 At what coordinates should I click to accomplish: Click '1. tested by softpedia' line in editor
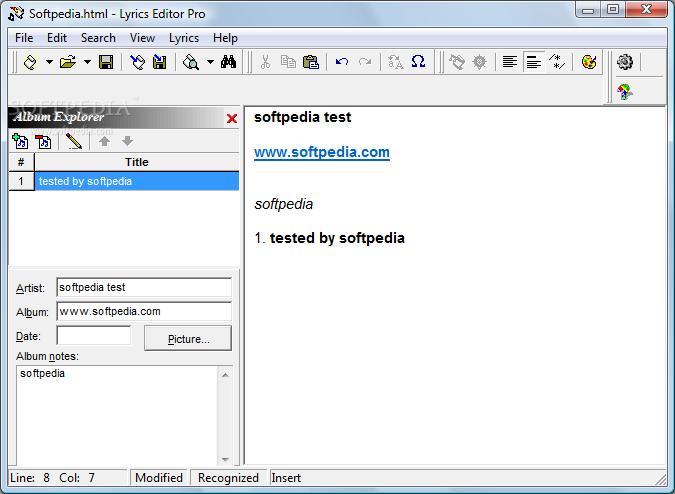tap(329, 238)
